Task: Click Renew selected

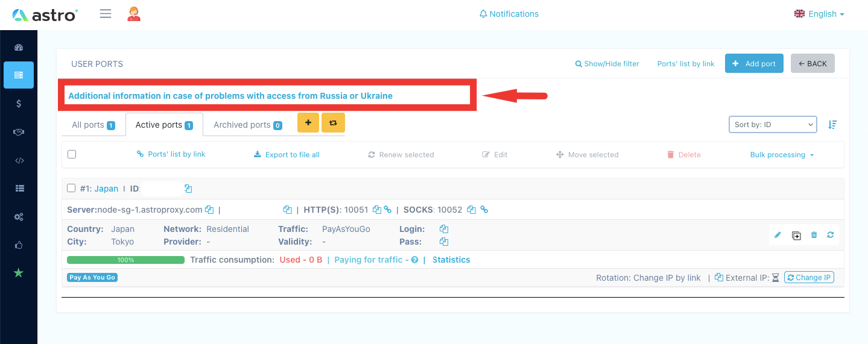Action: 401,155
